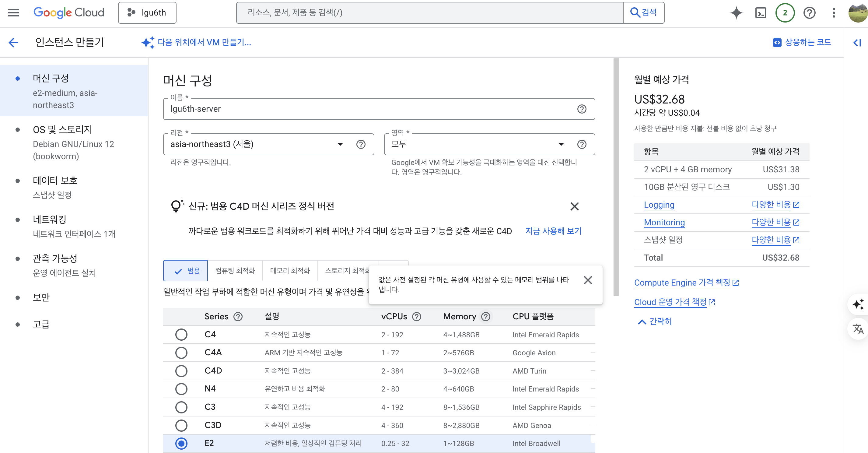Open the lgu6th project selector
The image size is (868, 453).
(x=147, y=13)
